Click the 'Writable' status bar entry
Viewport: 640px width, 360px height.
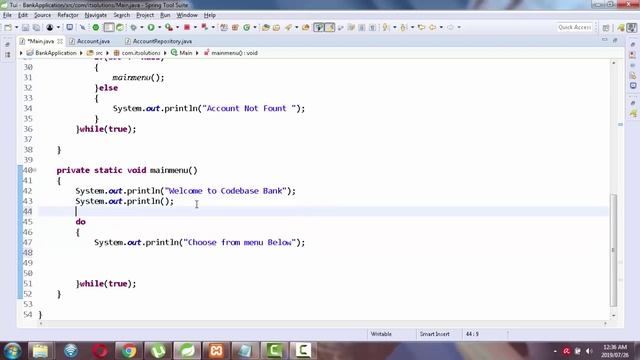coord(381,334)
